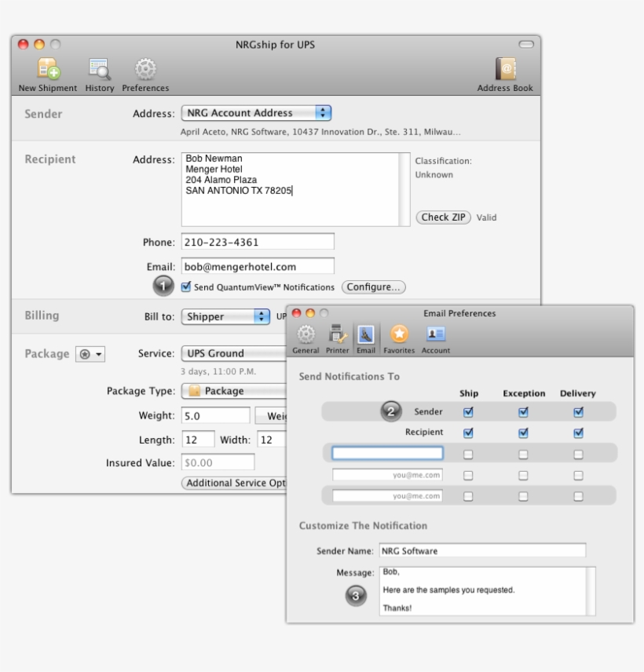This screenshot has width=644, height=672.
Task: Open the NRG Account Address dropdown
Action: (x=256, y=113)
